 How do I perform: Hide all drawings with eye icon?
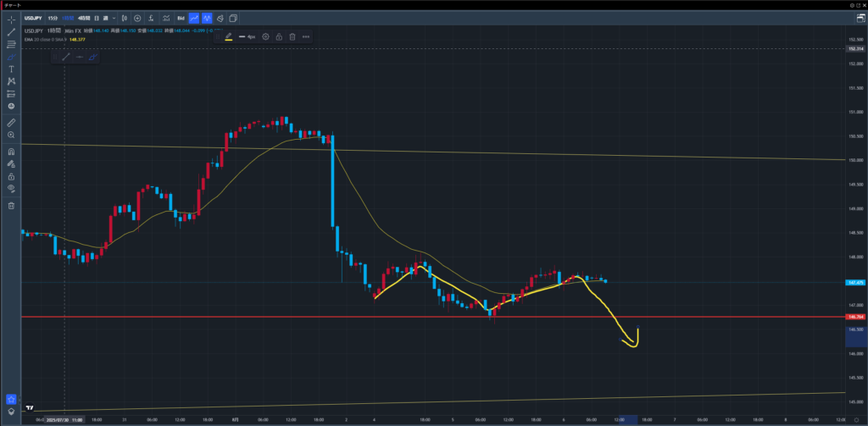[x=11, y=189]
